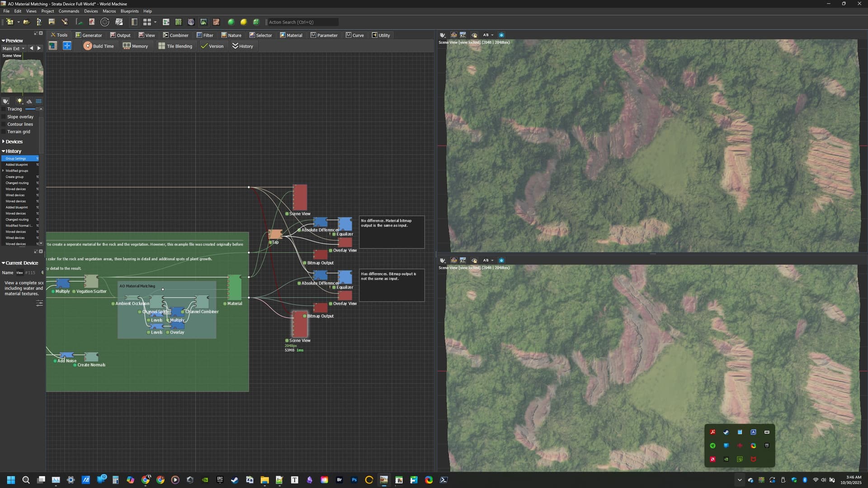
Task: Enable the Slope overlay checkbox
Action: pyautogui.click(x=4, y=117)
